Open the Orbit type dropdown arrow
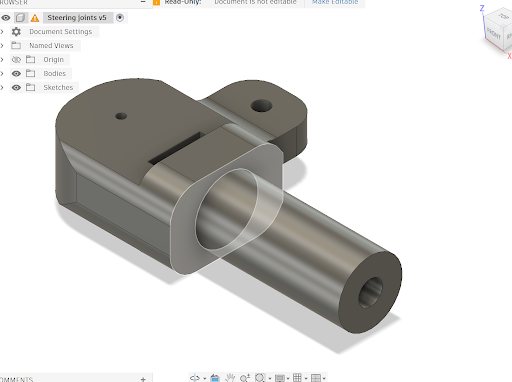Screen dimensions: 512x382 (x=204, y=378)
